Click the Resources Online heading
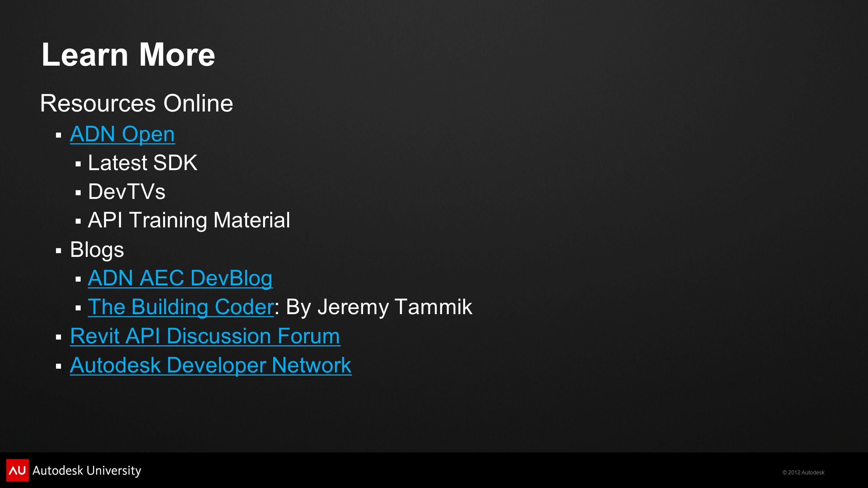Image resolution: width=868 pixels, height=488 pixels. pyautogui.click(x=137, y=103)
